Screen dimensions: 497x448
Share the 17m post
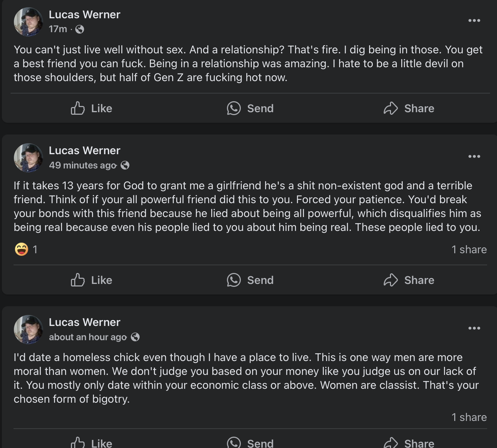[409, 108]
